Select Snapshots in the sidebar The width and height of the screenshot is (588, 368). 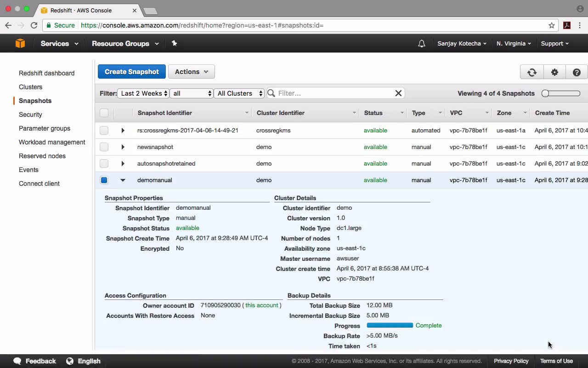click(35, 101)
